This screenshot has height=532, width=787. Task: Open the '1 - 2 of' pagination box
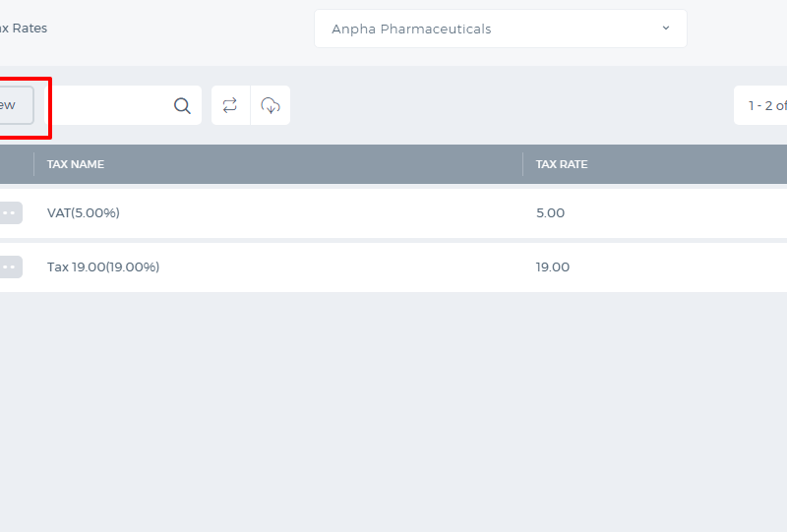[760, 105]
